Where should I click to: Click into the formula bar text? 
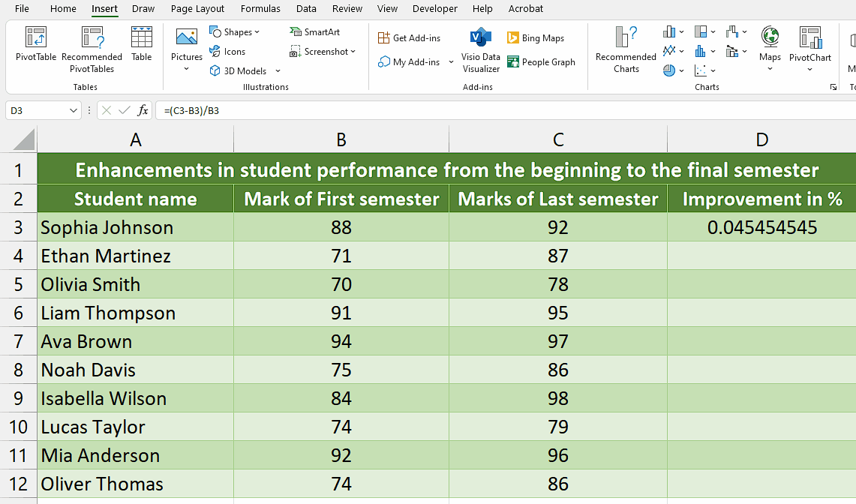tap(506, 110)
